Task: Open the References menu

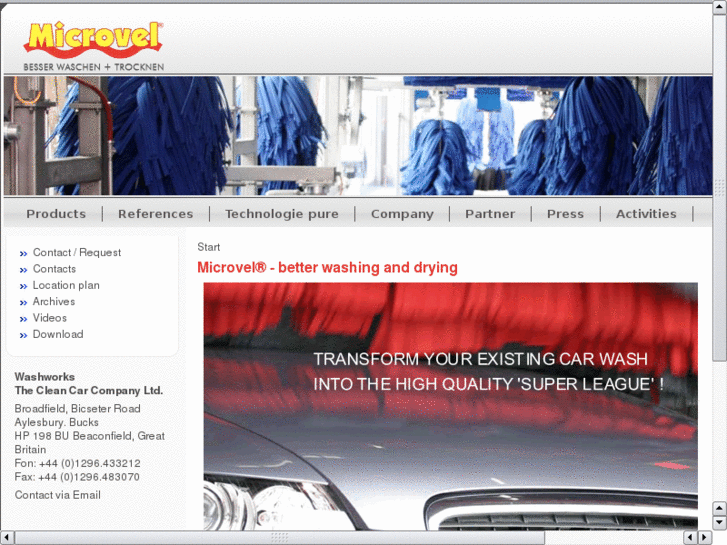Action: coord(155,214)
